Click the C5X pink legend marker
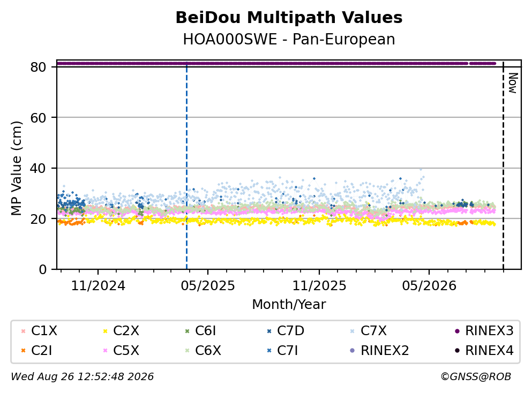 point(105,351)
